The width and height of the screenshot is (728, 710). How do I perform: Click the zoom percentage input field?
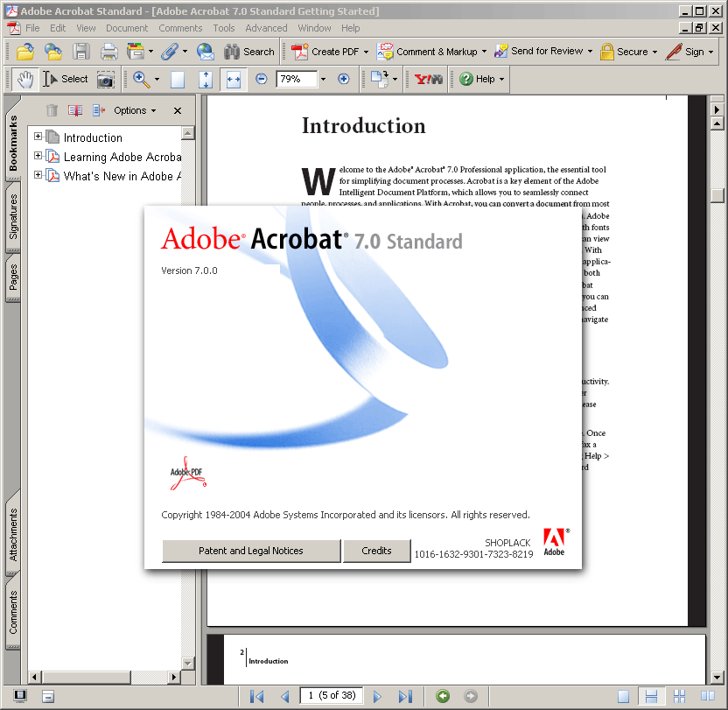pyautogui.click(x=297, y=80)
